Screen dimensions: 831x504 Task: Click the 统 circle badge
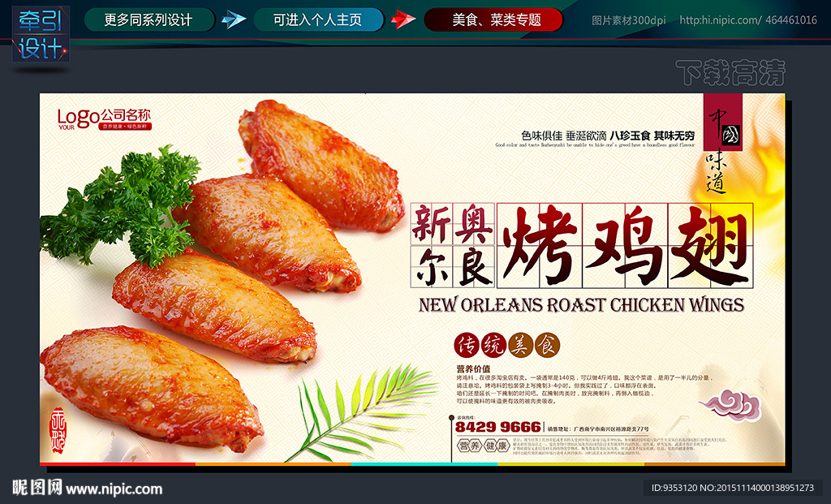[x=493, y=346]
